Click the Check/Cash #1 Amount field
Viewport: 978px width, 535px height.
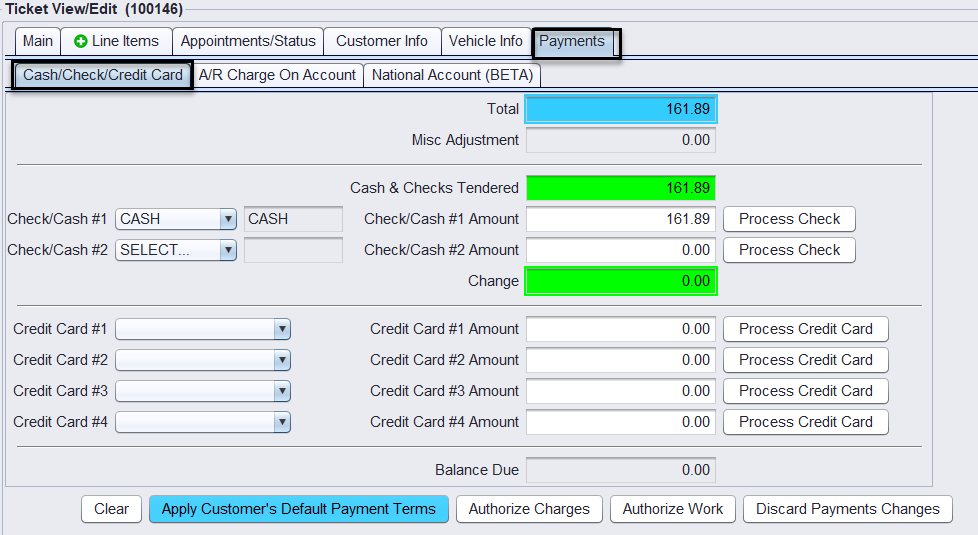620,219
